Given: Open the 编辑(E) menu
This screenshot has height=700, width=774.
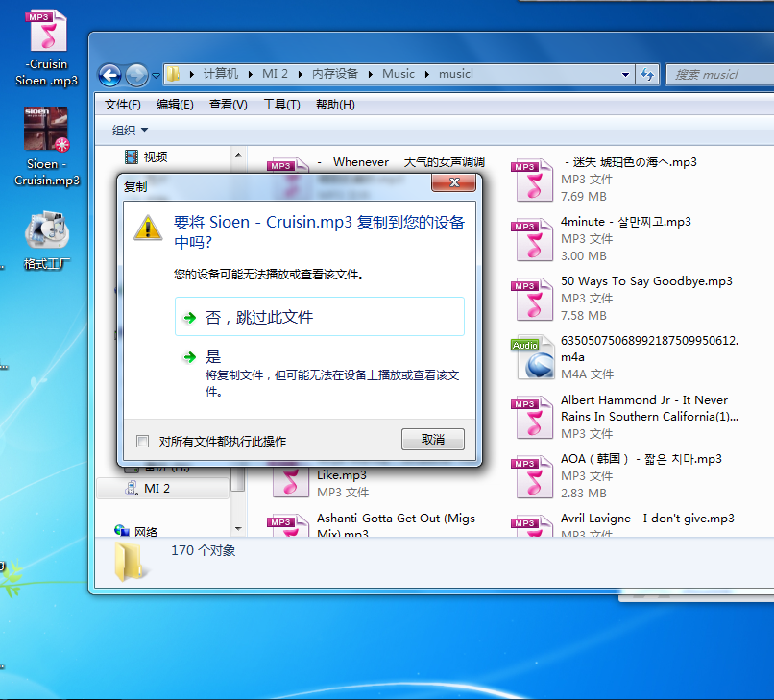Looking at the screenshot, I should pos(175,105).
